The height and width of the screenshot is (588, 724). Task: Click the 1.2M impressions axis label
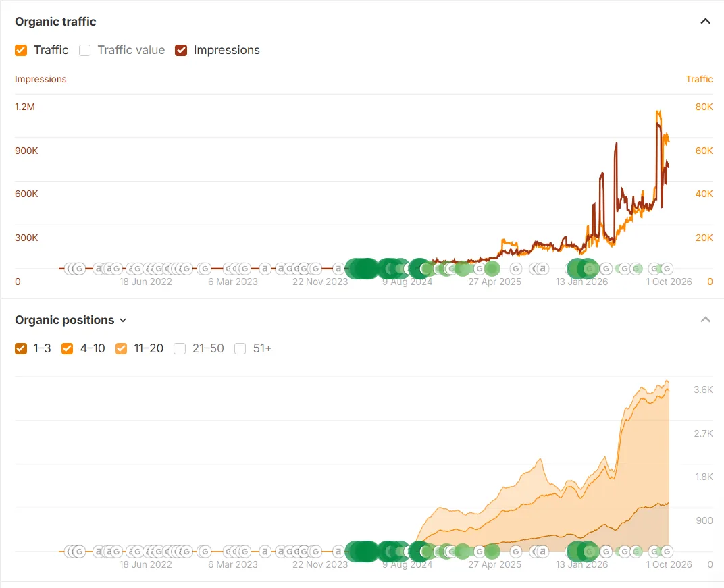tap(25, 107)
